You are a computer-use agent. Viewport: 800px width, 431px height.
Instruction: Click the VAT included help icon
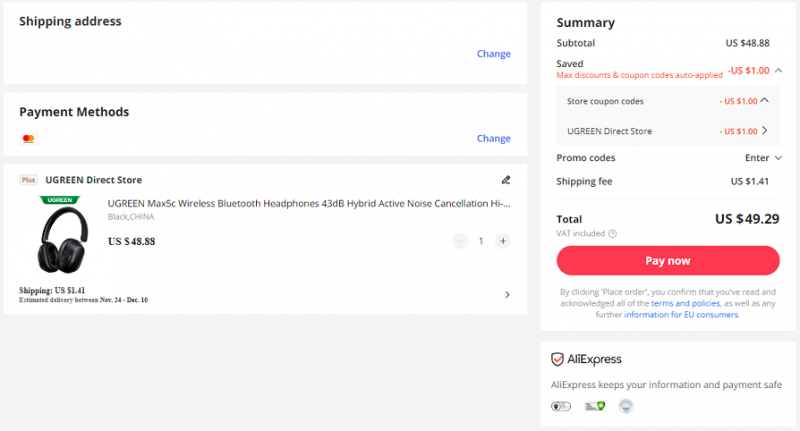pyautogui.click(x=613, y=234)
